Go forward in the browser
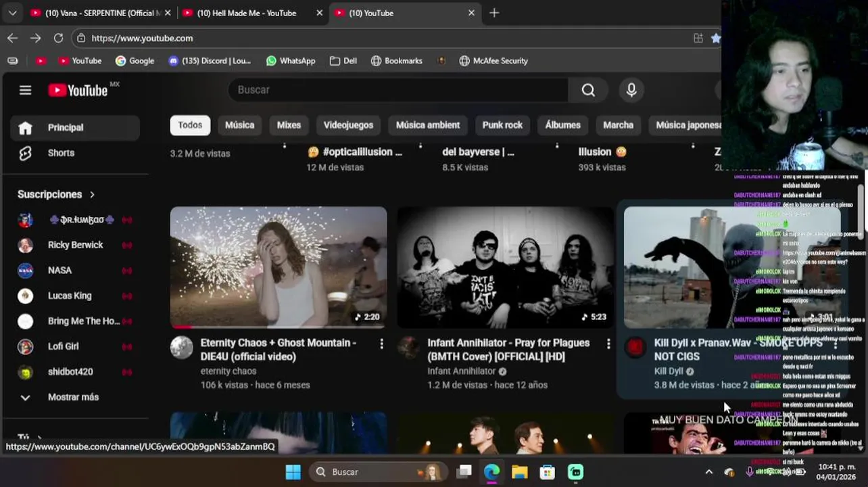The width and height of the screenshot is (868, 487). click(x=35, y=38)
